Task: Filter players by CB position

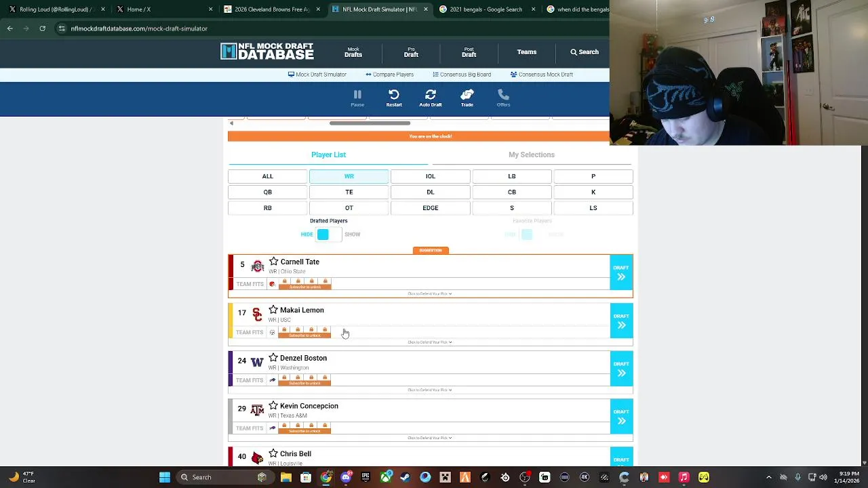Action: click(x=512, y=192)
